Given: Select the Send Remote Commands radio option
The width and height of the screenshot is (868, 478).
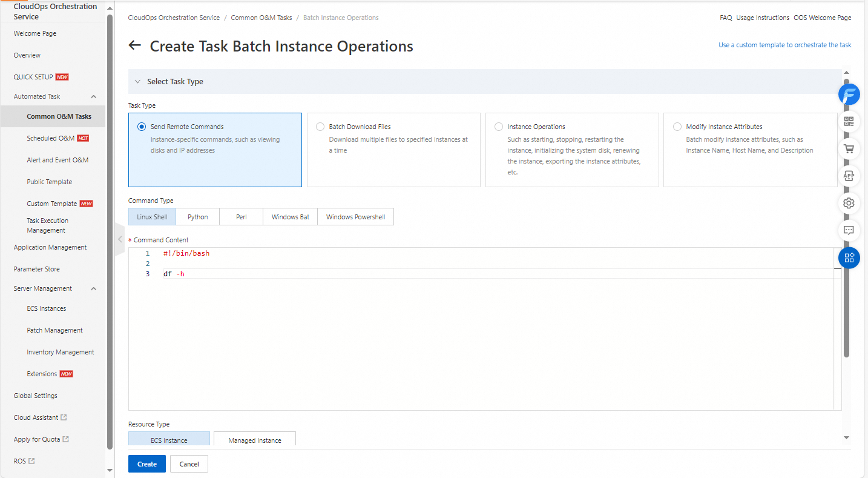Looking at the screenshot, I should pos(142,127).
